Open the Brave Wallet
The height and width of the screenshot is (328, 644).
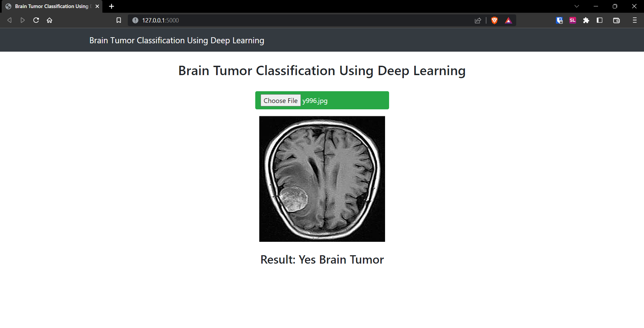616,20
